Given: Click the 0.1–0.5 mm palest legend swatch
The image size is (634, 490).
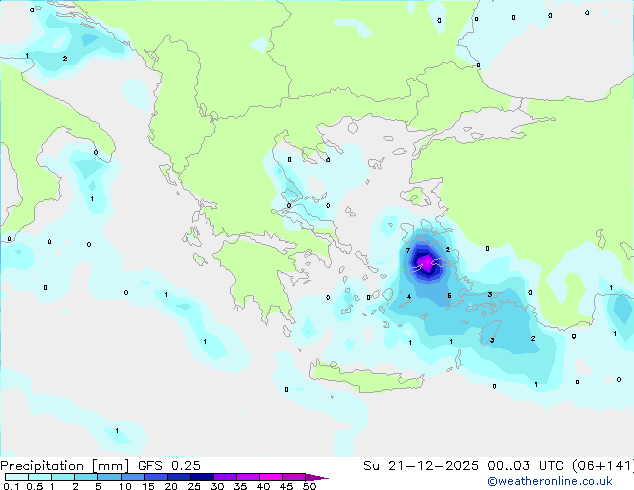Looking at the screenshot, I should (x=17, y=477).
